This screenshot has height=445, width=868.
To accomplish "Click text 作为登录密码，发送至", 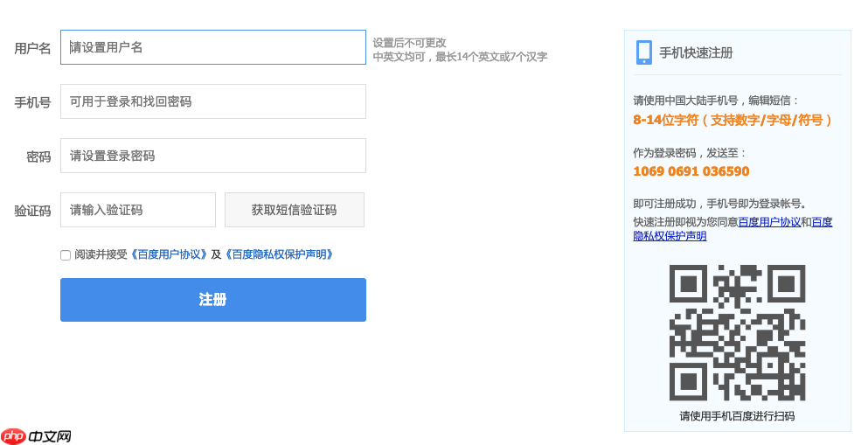I will point(689,153).
